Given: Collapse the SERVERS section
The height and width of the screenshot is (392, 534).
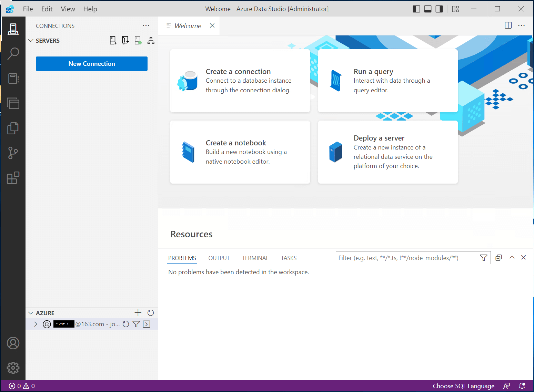Looking at the screenshot, I should tap(31, 41).
